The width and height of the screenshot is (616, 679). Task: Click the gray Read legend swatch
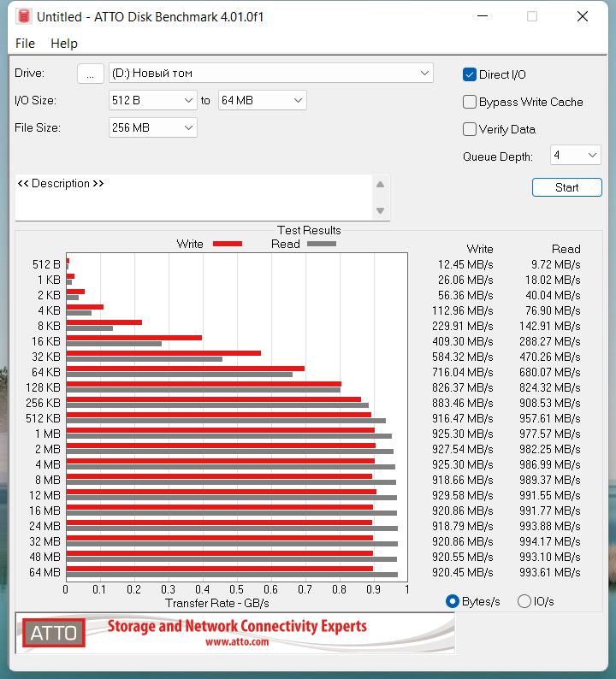(x=322, y=244)
